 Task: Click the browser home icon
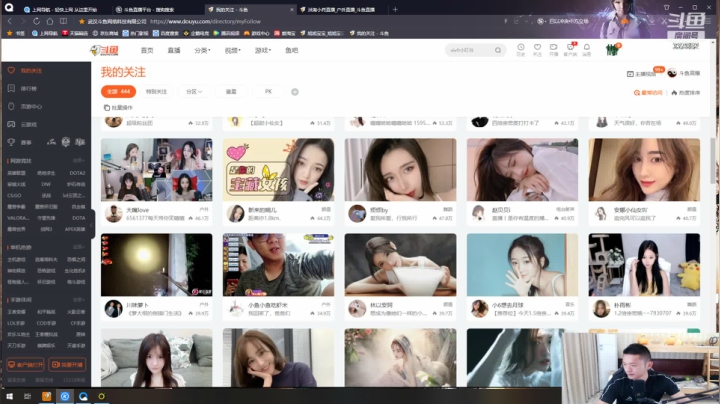(50, 21)
